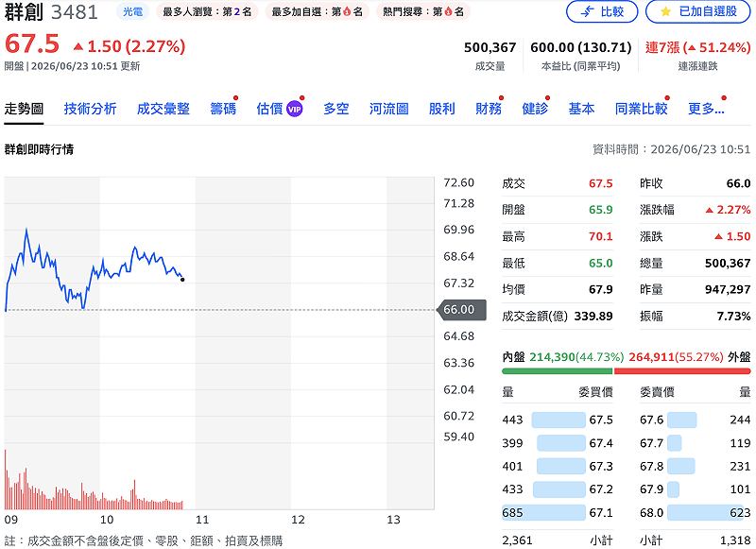Click the compare arrows icon

coord(587,11)
